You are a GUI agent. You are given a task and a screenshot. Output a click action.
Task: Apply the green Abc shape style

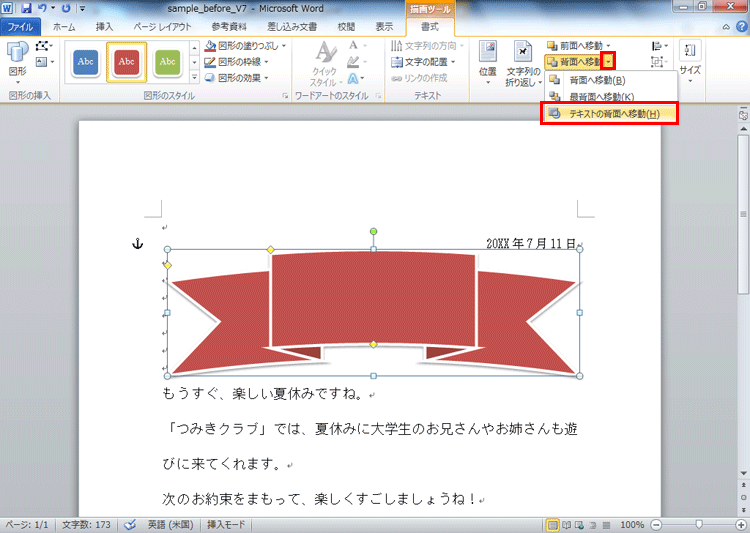pos(167,62)
